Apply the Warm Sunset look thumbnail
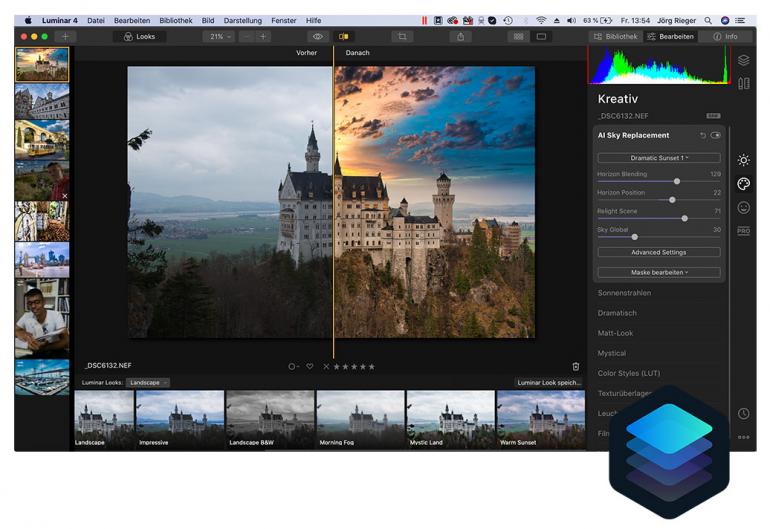This screenshot has height=529, width=770. (541, 419)
